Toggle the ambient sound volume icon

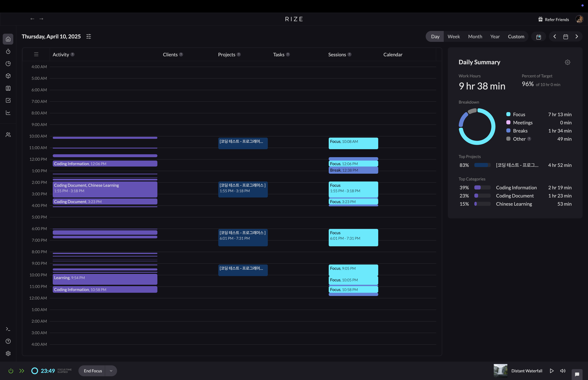[563, 371]
